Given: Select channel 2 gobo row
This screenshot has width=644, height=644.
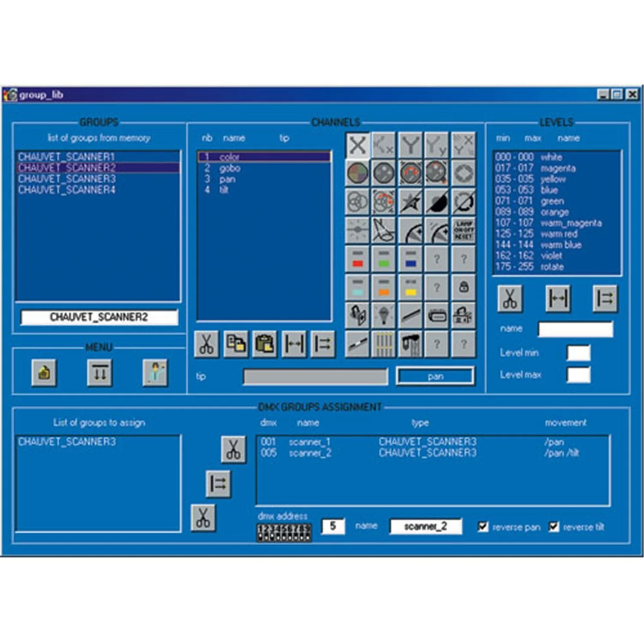Looking at the screenshot, I should click(264, 168).
